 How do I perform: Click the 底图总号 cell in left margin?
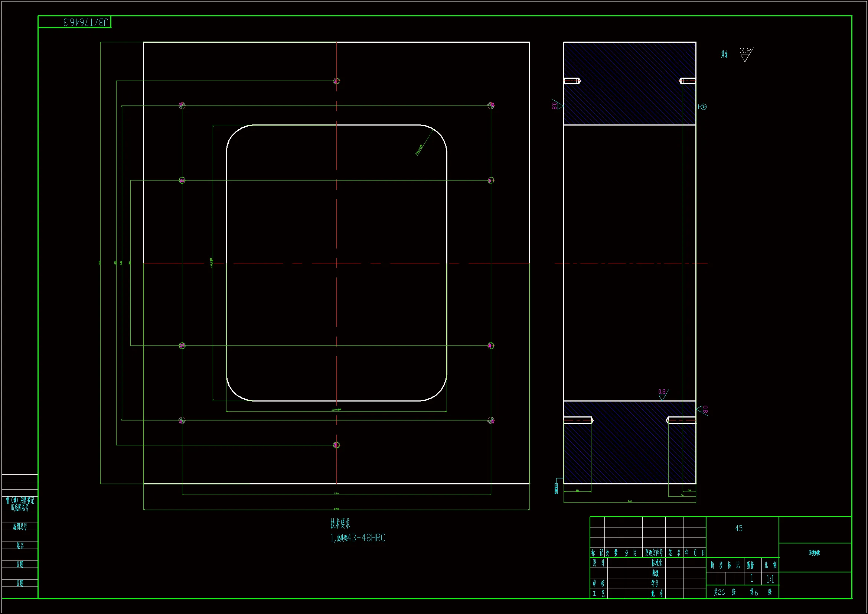coord(20,526)
